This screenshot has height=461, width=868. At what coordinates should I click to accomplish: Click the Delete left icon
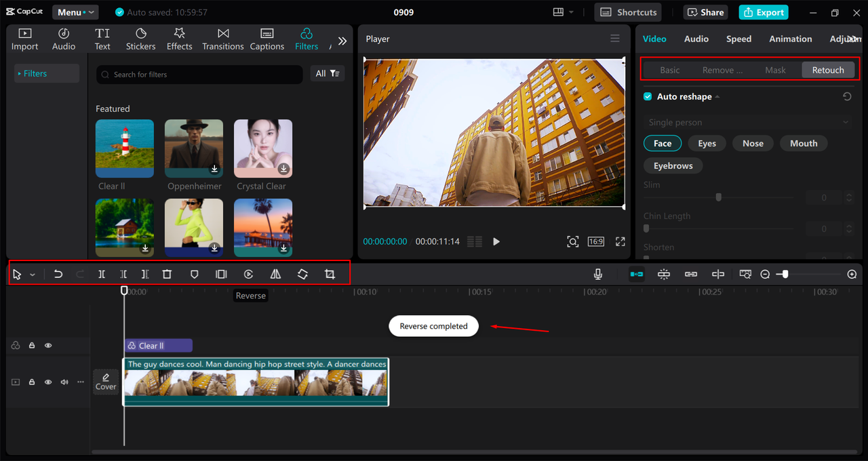pos(123,274)
